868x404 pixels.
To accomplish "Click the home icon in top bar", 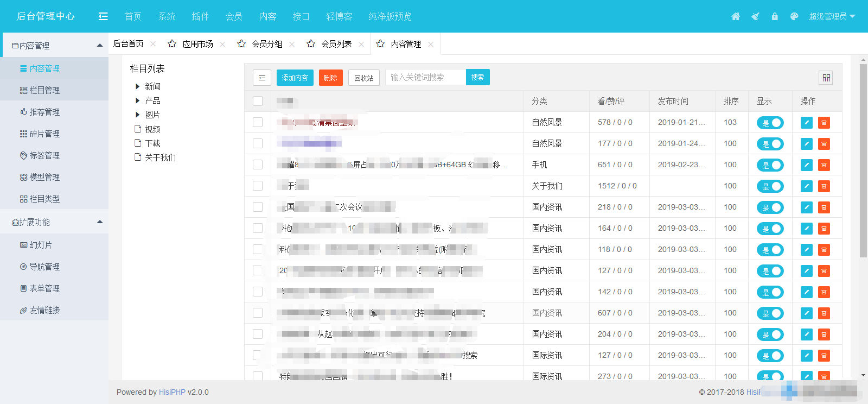I will pos(736,16).
